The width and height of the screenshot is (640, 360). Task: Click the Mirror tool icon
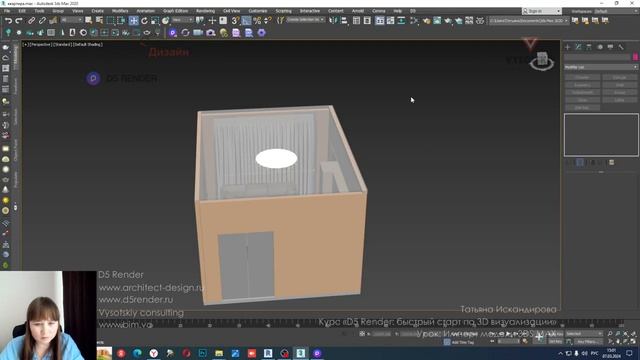tap(333, 20)
